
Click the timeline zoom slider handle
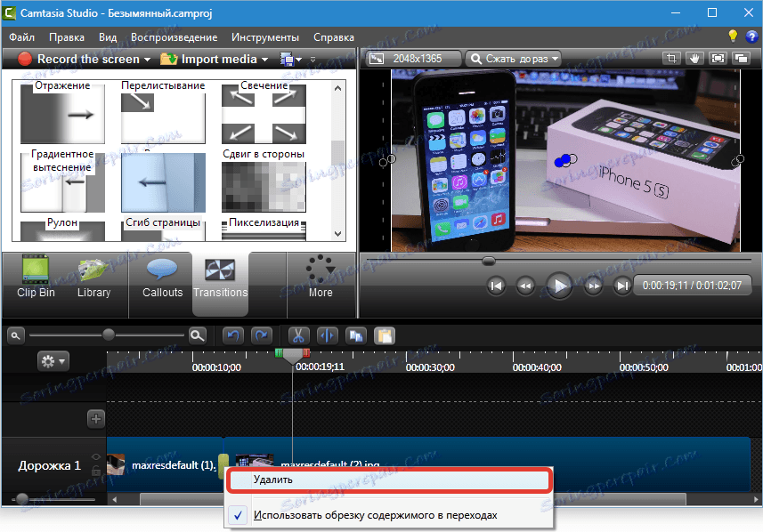109,335
